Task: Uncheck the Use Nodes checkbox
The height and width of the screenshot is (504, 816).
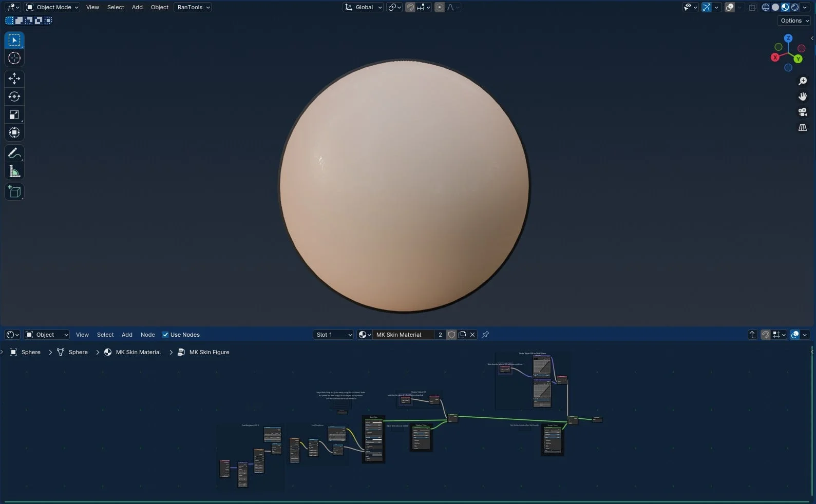Action: [165, 335]
